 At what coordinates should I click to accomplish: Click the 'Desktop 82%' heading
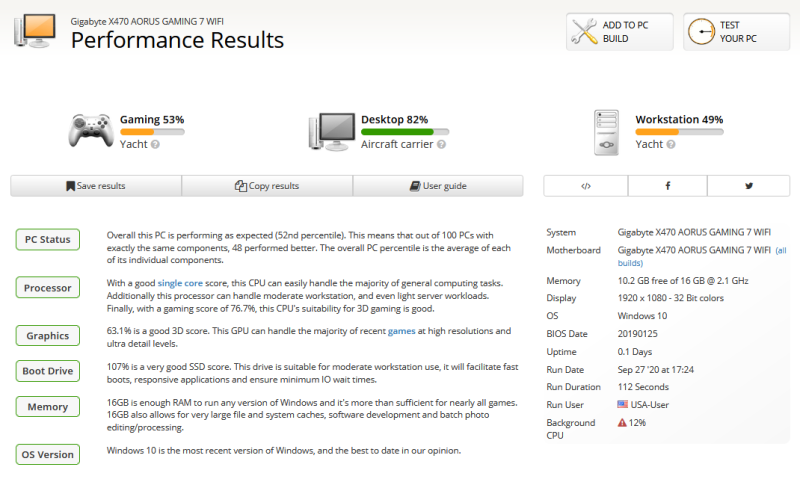(394, 119)
